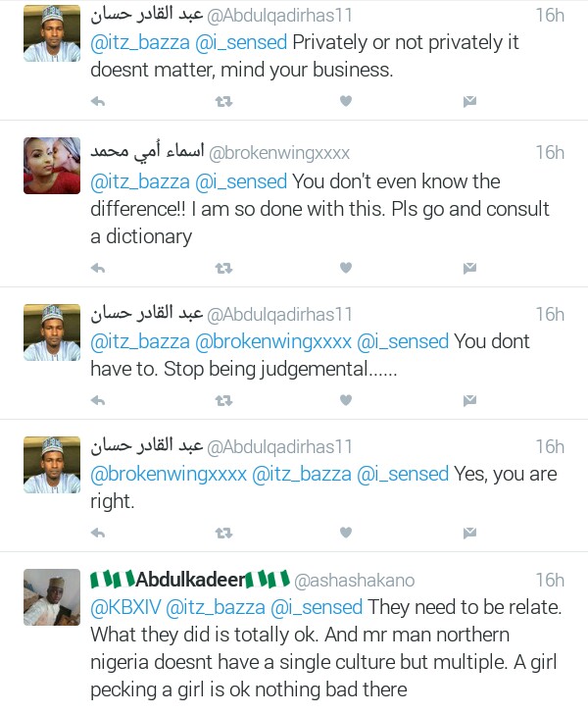Send the 'consult a dictionary' tweet via message
The height and width of the screenshot is (714, 588).
[469, 268]
